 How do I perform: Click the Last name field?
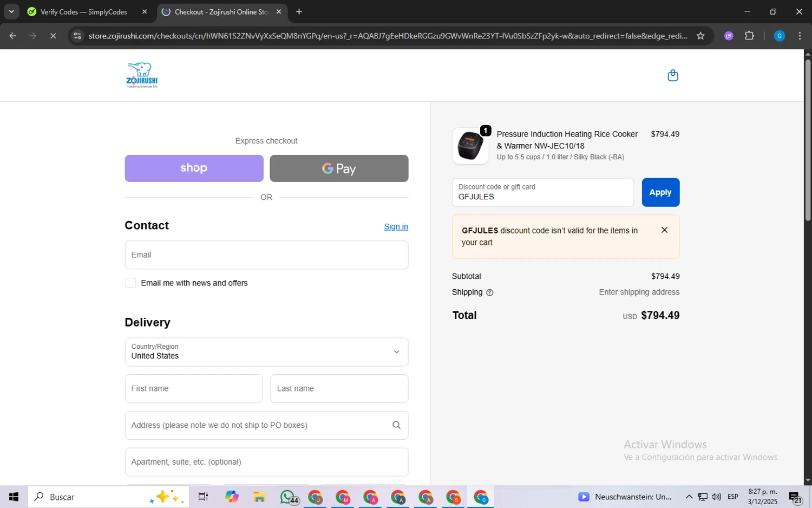coord(339,389)
